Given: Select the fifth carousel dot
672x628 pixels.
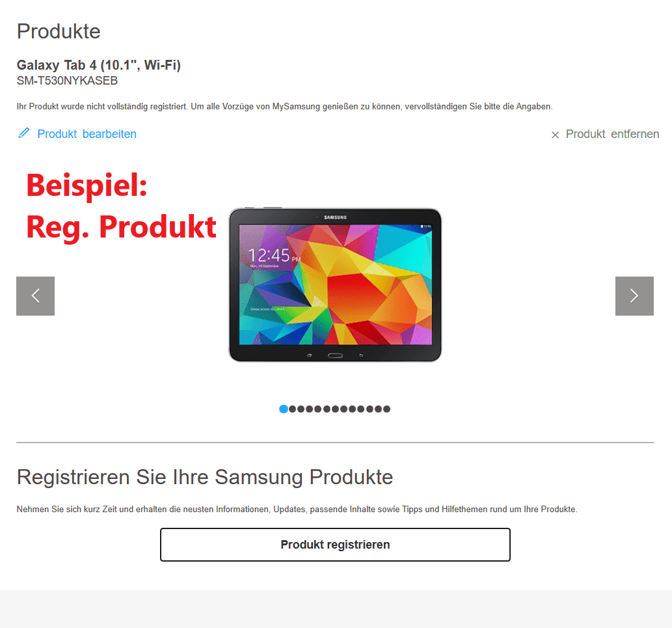Looking at the screenshot, I should [317, 409].
